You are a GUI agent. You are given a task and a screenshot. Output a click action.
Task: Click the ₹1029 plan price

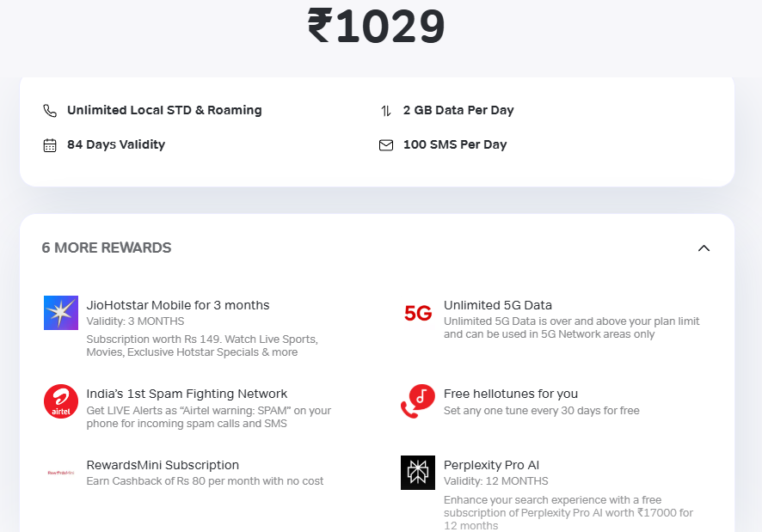(377, 26)
